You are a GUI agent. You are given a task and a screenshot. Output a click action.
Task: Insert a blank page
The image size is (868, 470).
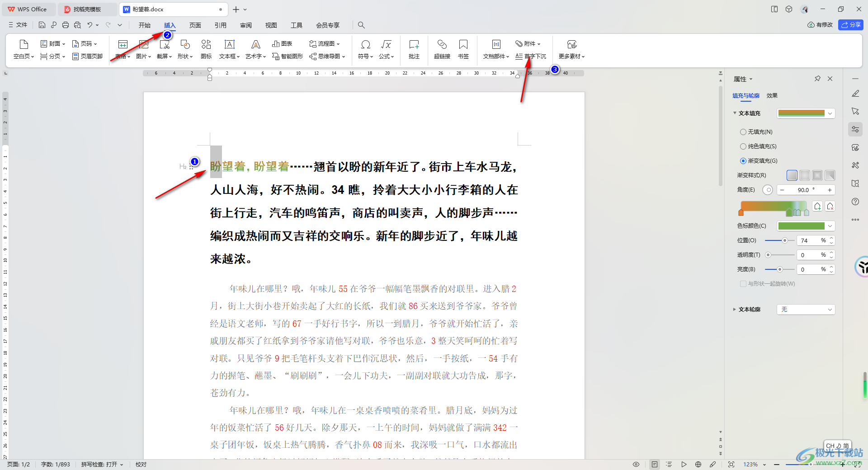pos(24,49)
